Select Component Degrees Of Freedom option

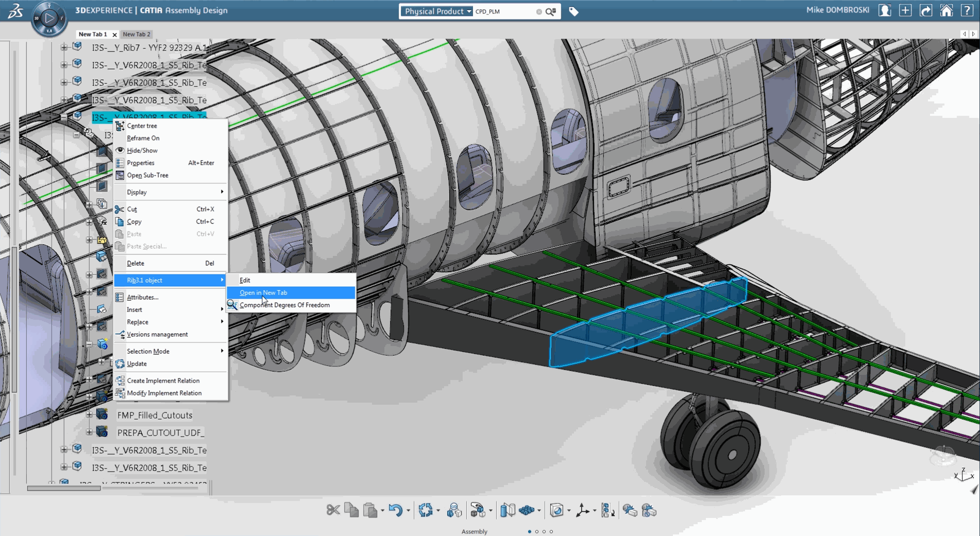pos(285,305)
